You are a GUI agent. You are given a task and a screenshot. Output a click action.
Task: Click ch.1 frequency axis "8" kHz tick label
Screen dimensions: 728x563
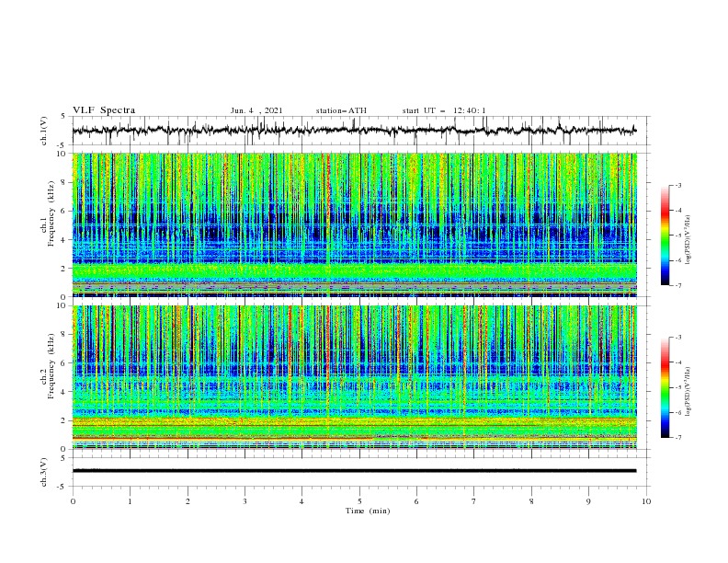tap(64, 182)
